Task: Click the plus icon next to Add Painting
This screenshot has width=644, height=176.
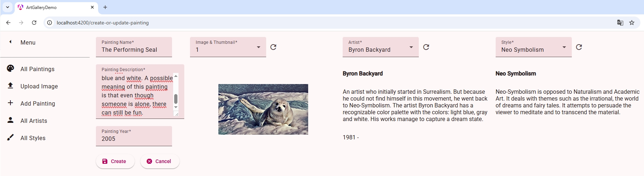Action: (10, 103)
